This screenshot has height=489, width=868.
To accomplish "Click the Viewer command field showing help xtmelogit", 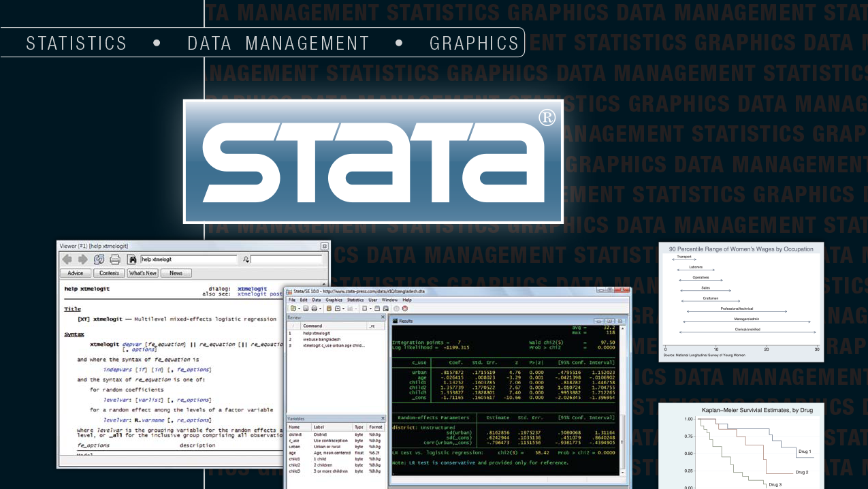I will point(189,259).
